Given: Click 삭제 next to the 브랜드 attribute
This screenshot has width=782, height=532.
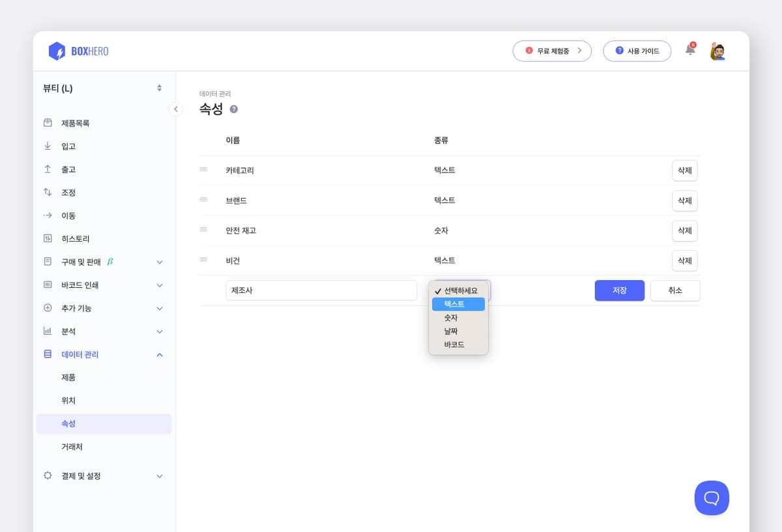Looking at the screenshot, I should [684, 201].
